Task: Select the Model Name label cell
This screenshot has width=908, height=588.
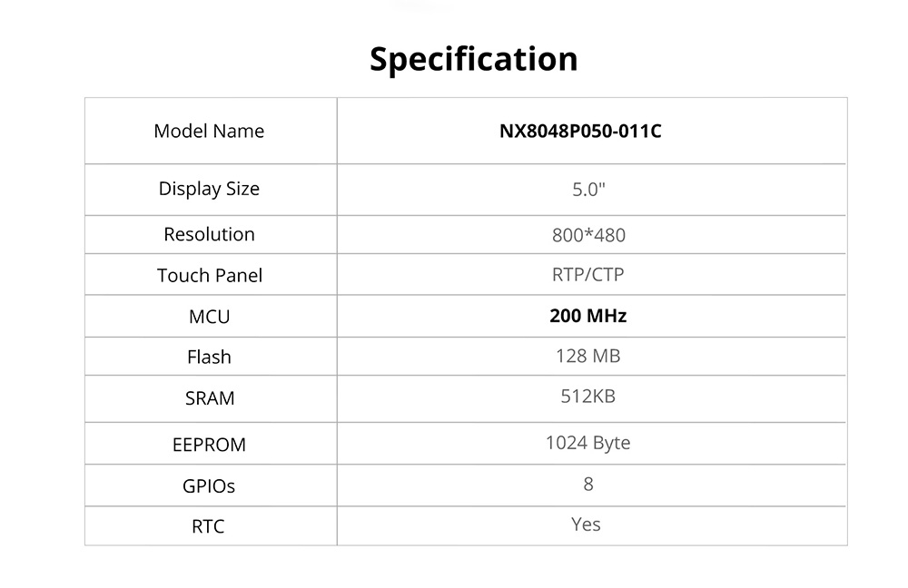Action: (209, 132)
